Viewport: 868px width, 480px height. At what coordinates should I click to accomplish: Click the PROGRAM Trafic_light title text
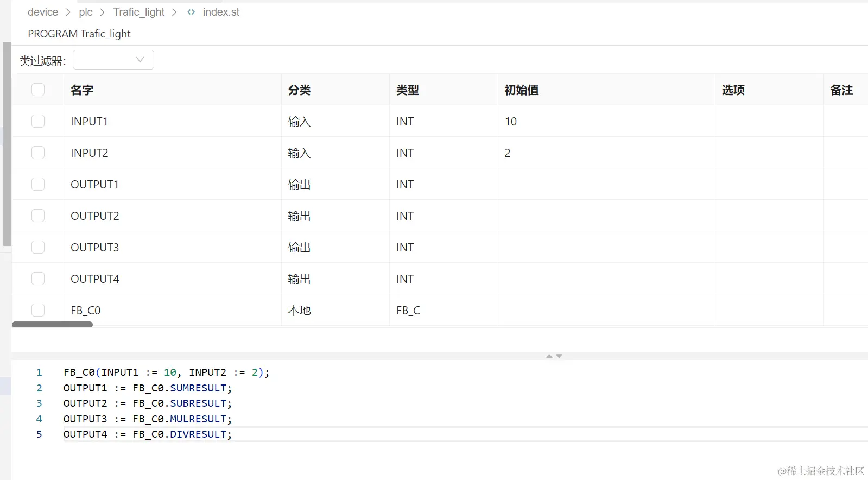tap(79, 34)
